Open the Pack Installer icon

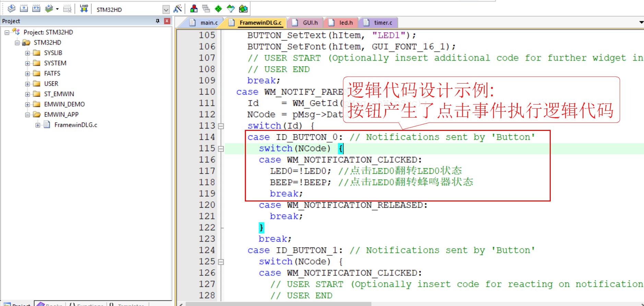243,9
